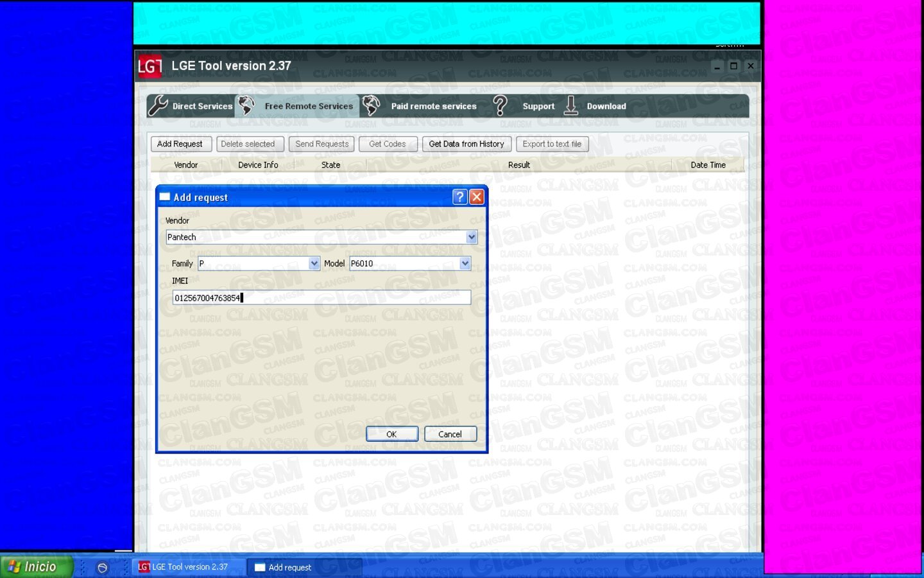
Task: Click the Send Requests button
Action: (321, 144)
